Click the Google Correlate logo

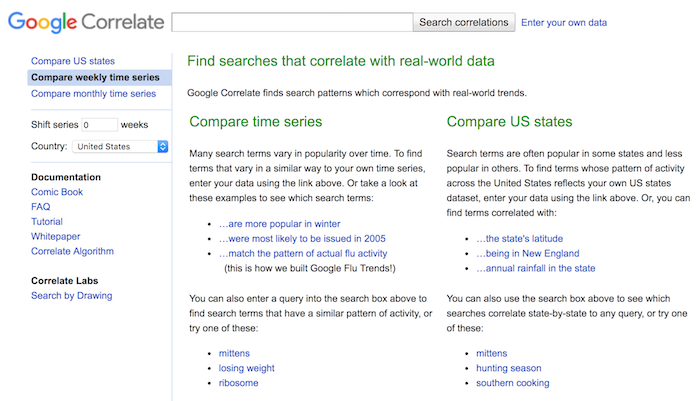point(86,22)
